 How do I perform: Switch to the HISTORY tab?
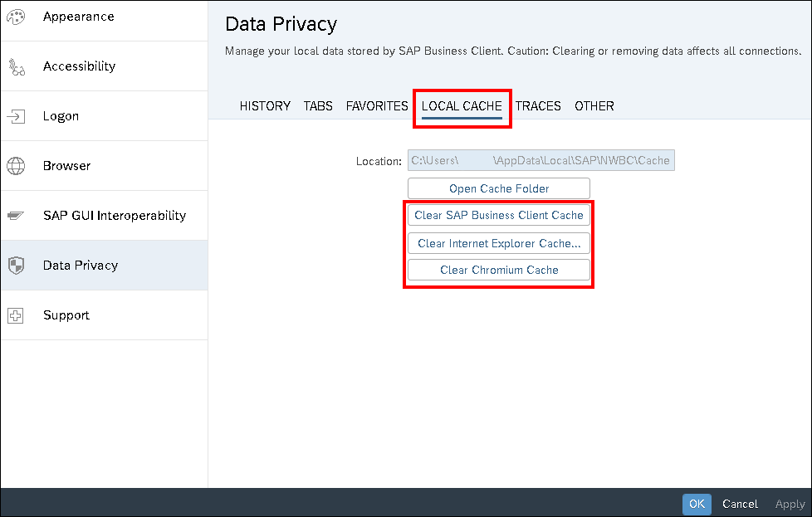click(265, 106)
